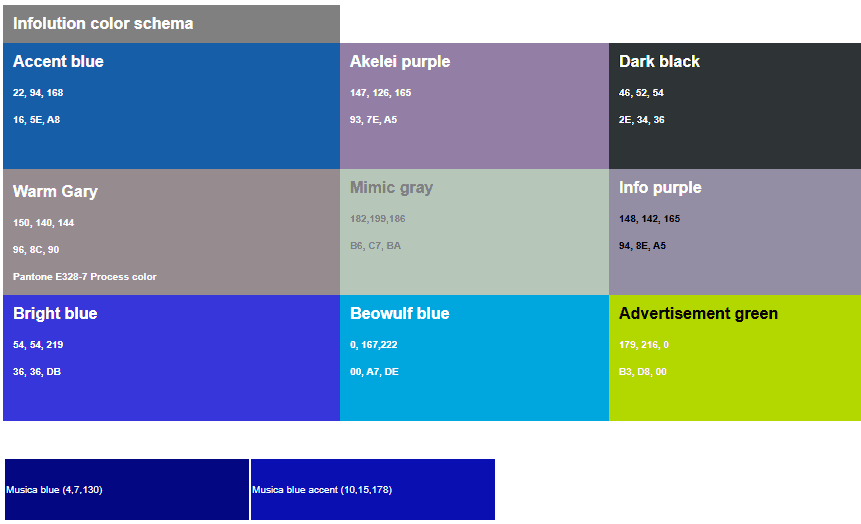Click the RGB text 182,199,186
This screenshot has width=861, height=524.
coord(378,219)
